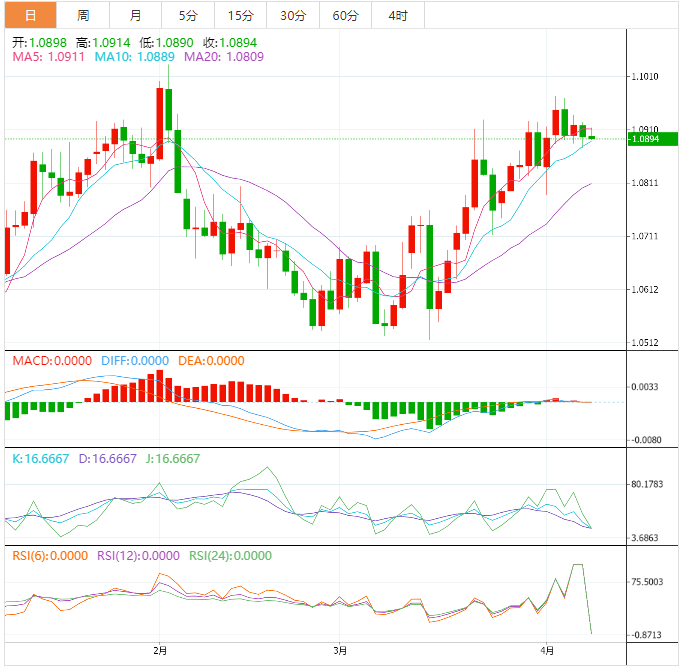Click the MA5: 1.0911 indicator label

tap(49, 58)
